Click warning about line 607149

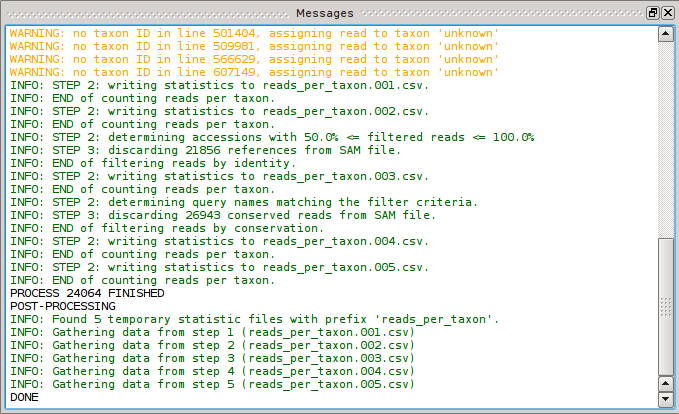click(x=254, y=72)
